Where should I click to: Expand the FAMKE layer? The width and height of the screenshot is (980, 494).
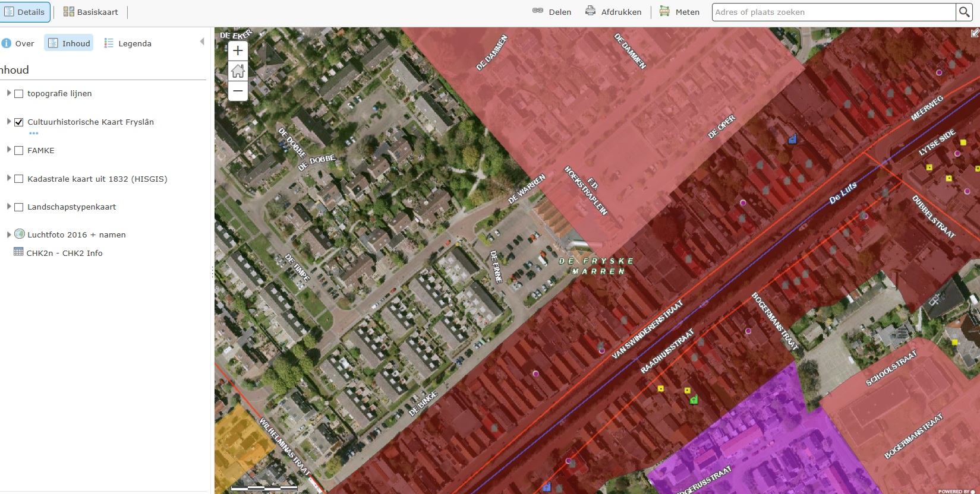pyautogui.click(x=8, y=150)
